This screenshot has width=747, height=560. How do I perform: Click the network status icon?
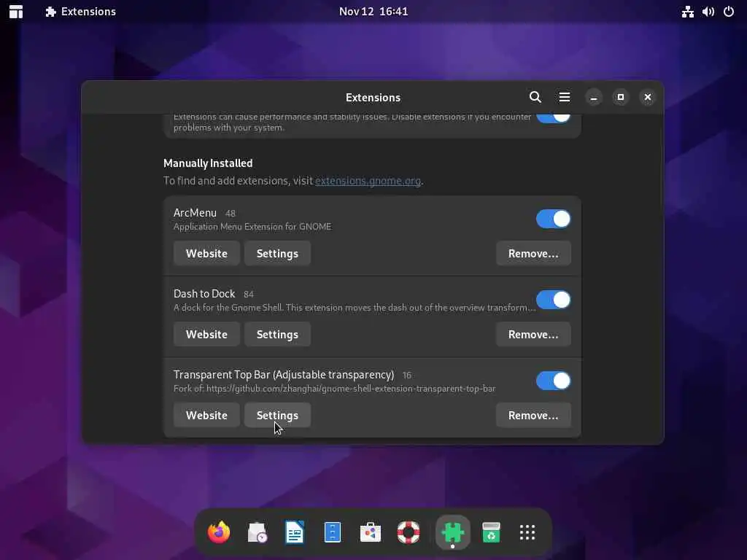(x=687, y=12)
